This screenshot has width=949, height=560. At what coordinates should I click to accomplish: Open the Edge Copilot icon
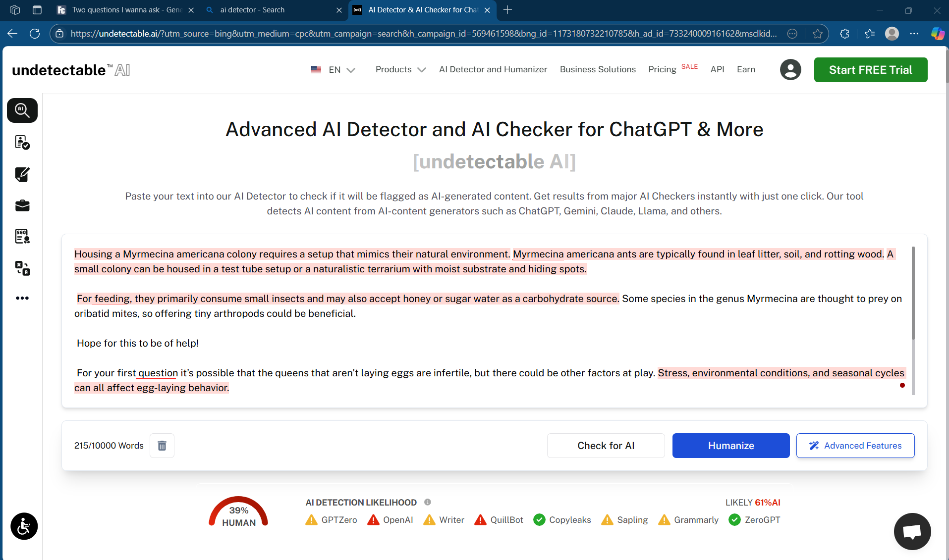[x=937, y=34]
